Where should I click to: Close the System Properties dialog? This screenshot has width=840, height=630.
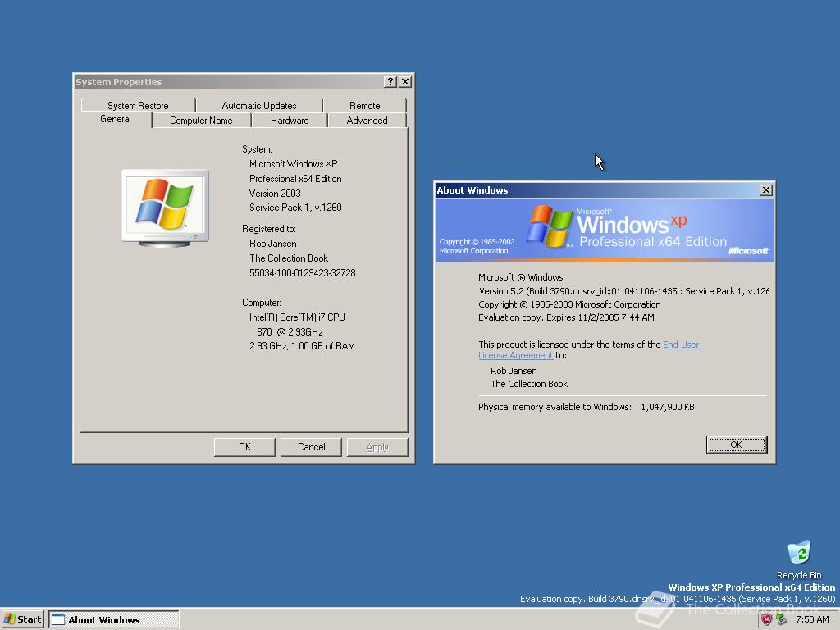tap(405, 81)
